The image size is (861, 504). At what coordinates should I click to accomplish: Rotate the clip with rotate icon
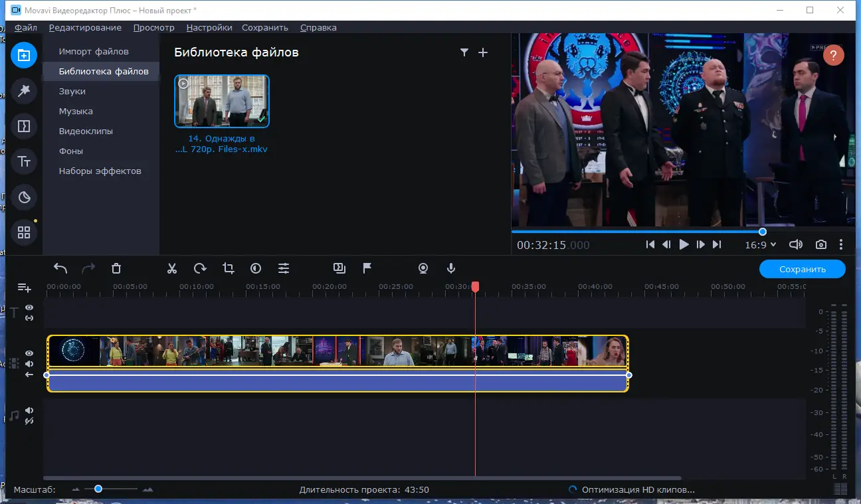click(x=200, y=268)
